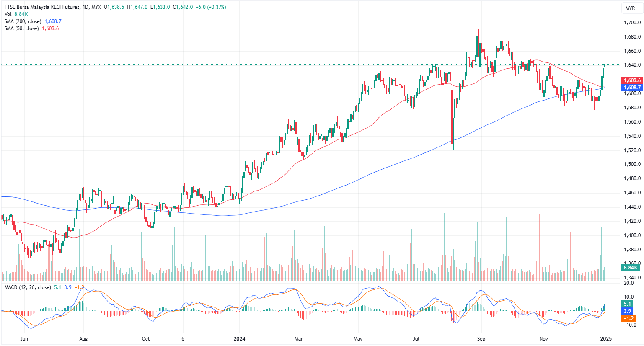Screen dimensions: 644x346
Task: Click the blue 3.9 MACD axis tag
Action: click(x=627, y=311)
